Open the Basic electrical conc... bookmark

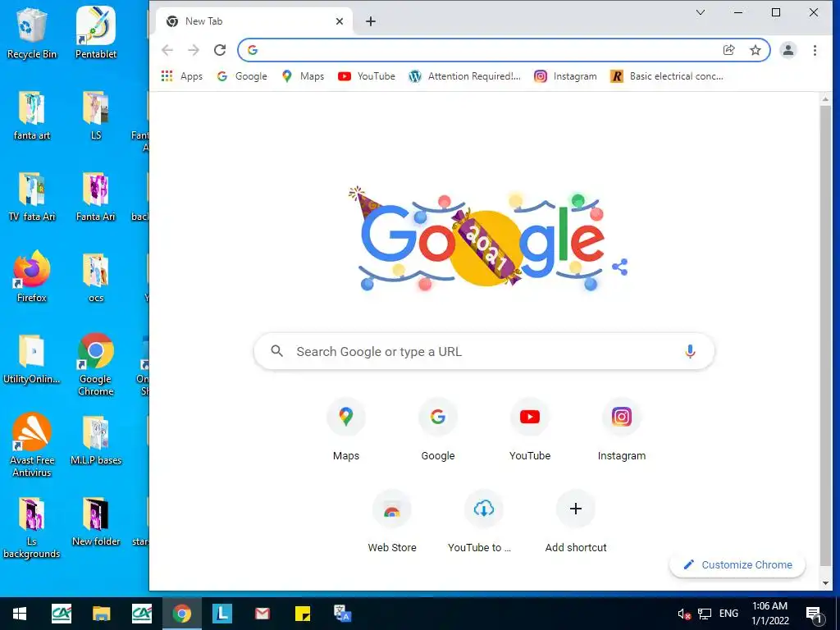click(x=666, y=76)
